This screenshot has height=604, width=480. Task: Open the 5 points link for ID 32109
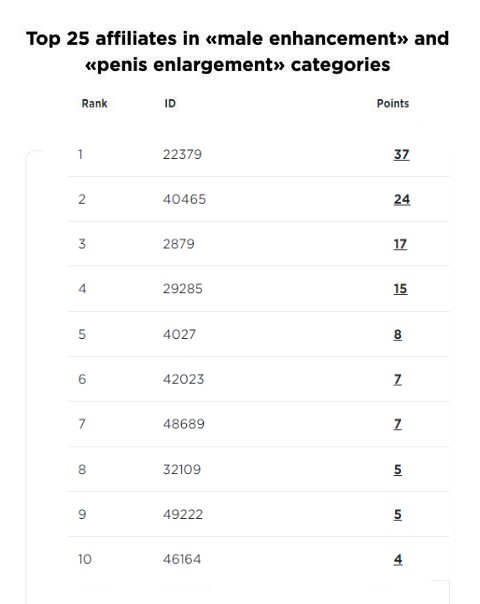click(398, 470)
